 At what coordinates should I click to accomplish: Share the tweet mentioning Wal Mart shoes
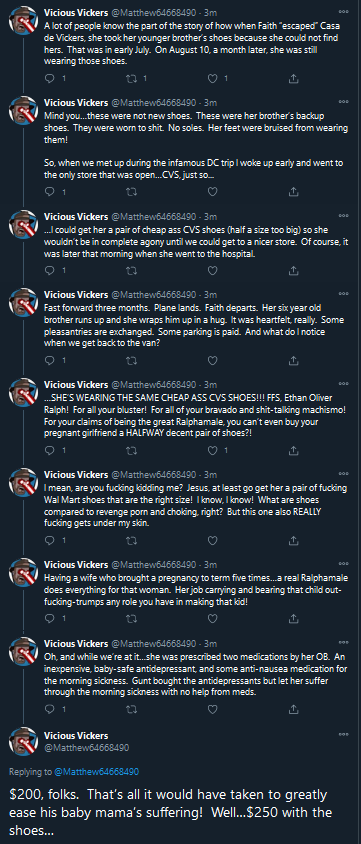tap(293, 540)
